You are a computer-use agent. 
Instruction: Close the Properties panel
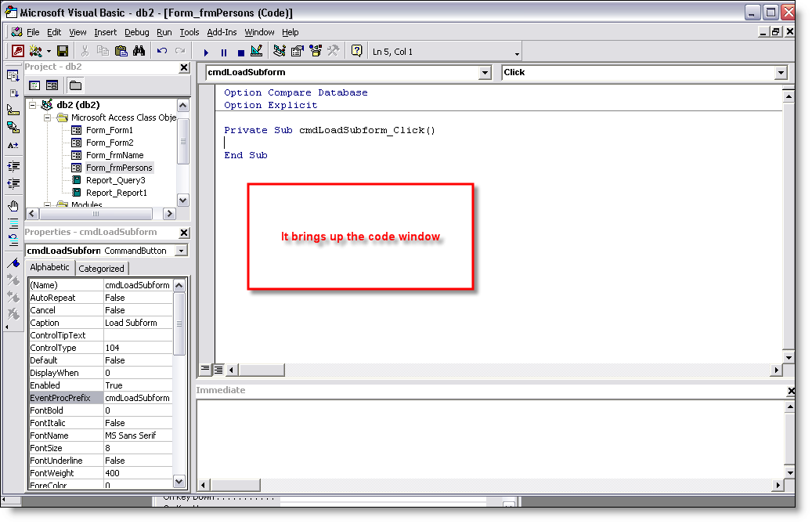(x=184, y=233)
